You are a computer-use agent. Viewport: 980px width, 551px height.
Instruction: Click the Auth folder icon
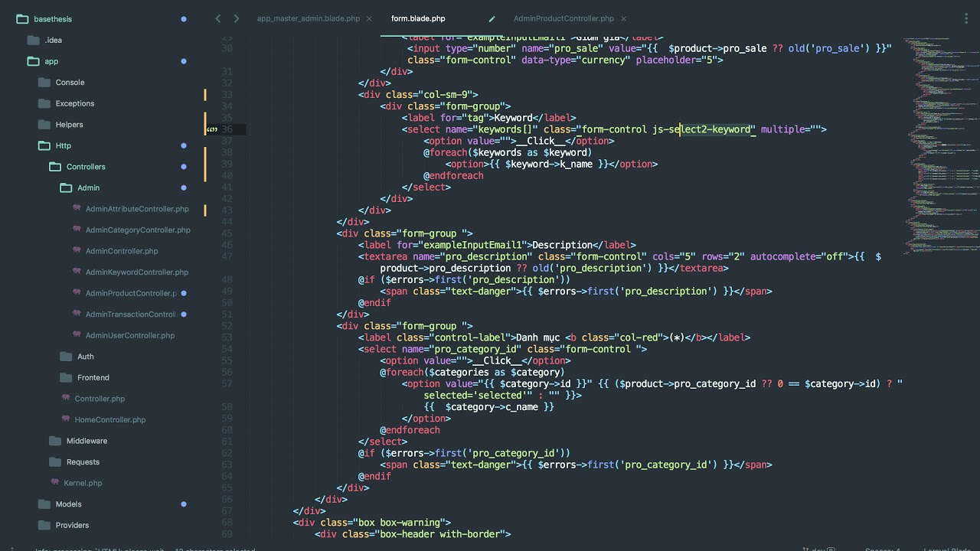65,357
